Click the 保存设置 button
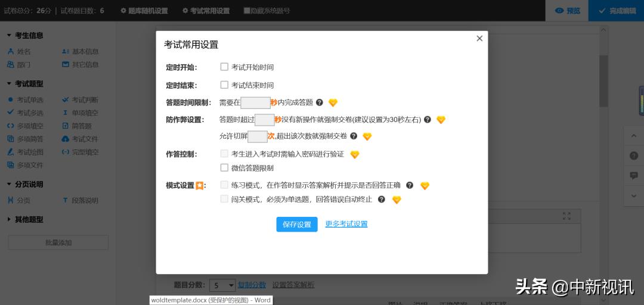Image resolution: width=644 pixels, height=305 pixels. 297,224
